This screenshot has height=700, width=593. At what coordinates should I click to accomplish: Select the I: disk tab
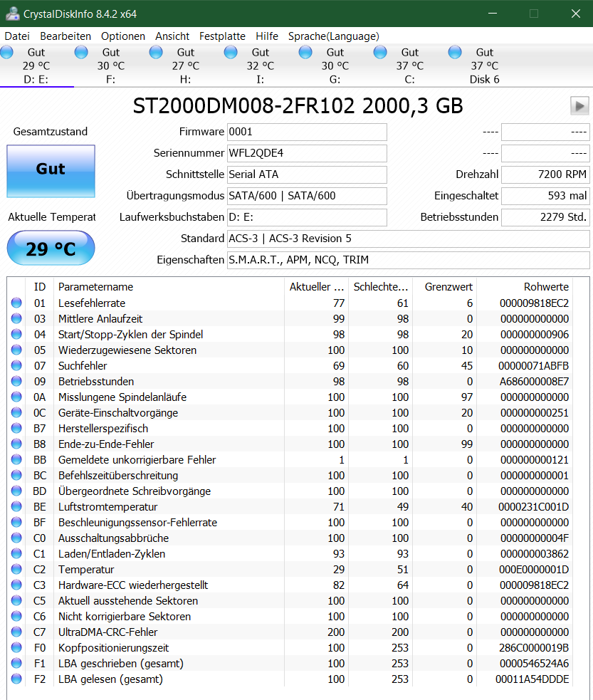click(261, 66)
